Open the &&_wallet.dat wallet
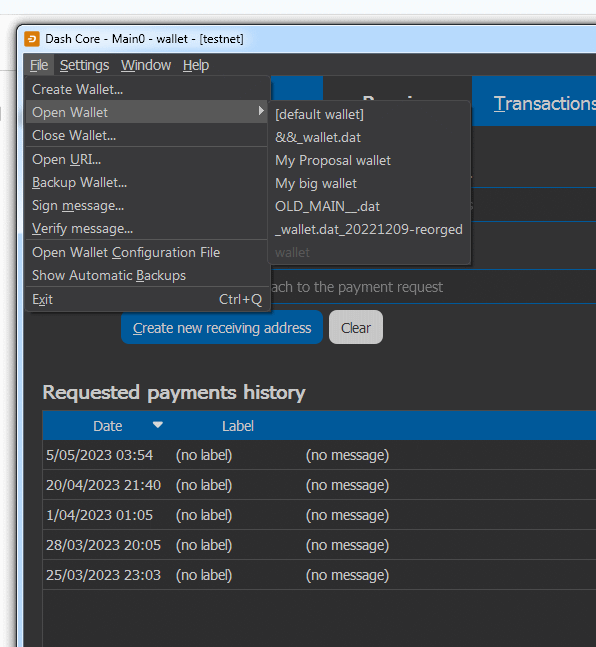This screenshot has height=647, width=596. (369, 137)
